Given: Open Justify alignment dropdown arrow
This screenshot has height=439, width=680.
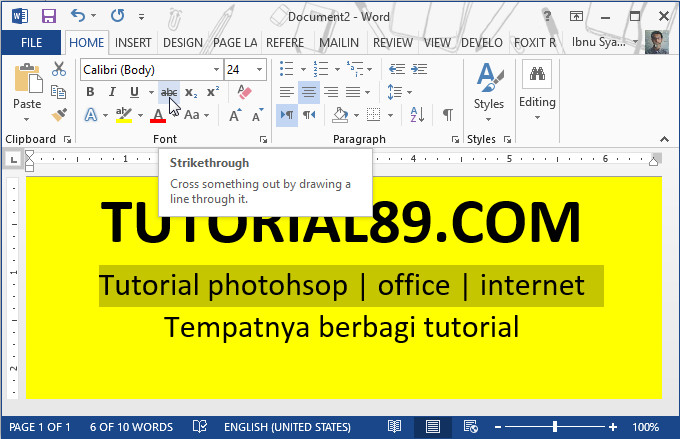Looking at the screenshot, I should coord(367,92).
